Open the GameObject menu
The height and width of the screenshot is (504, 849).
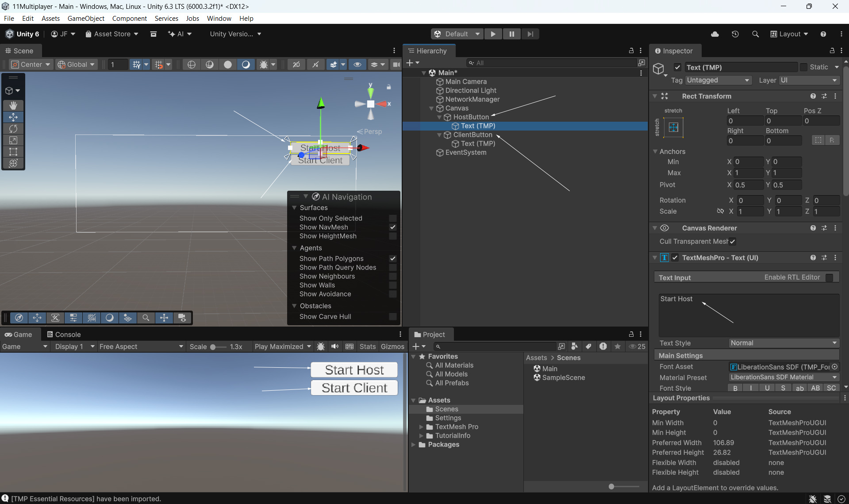pyautogui.click(x=86, y=18)
